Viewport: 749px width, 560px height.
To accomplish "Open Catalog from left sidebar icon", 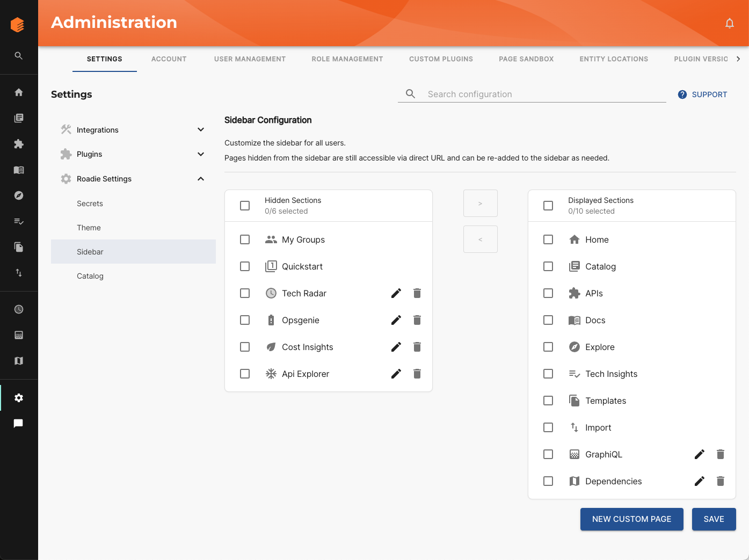I will pos(19,118).
